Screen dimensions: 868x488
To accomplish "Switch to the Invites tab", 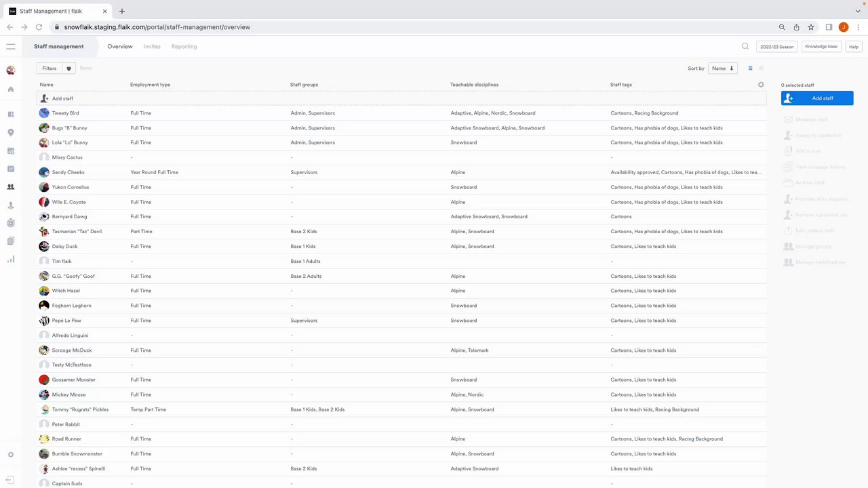I will click(x=152, y=47).
